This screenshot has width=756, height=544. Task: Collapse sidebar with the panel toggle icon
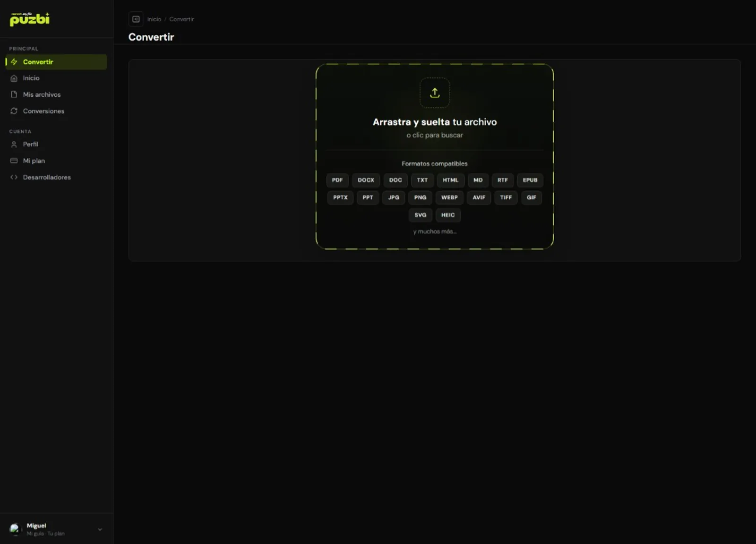[136, 19]
